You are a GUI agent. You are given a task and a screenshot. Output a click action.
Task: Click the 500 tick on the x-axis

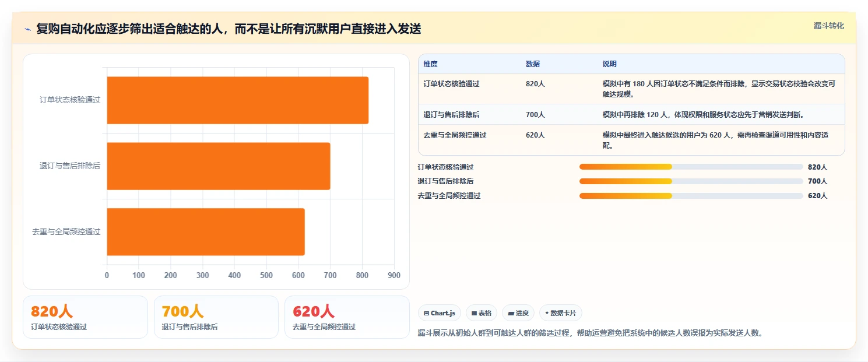(266, 275)
